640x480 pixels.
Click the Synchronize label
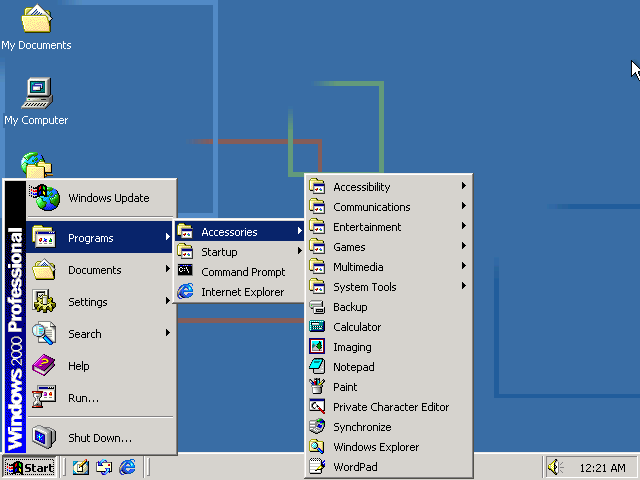[x=362, y=427]
